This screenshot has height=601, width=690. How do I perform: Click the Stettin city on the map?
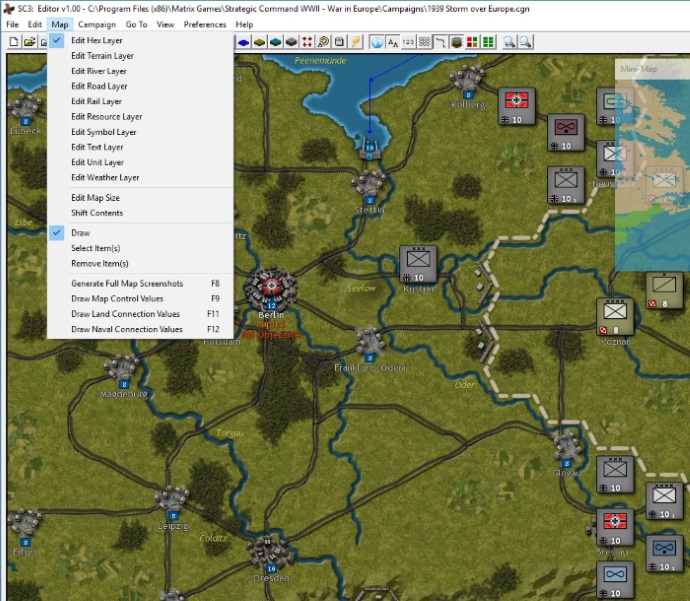(369, 185)
